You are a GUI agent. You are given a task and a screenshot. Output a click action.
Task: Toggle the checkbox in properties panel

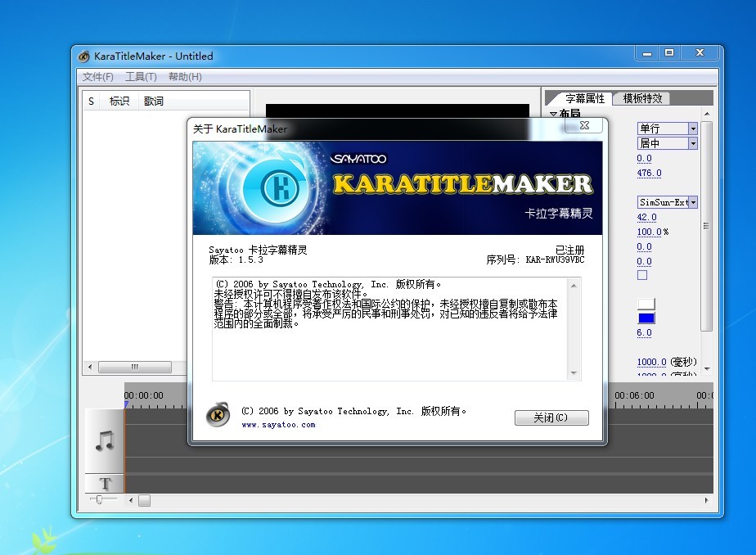642,275
